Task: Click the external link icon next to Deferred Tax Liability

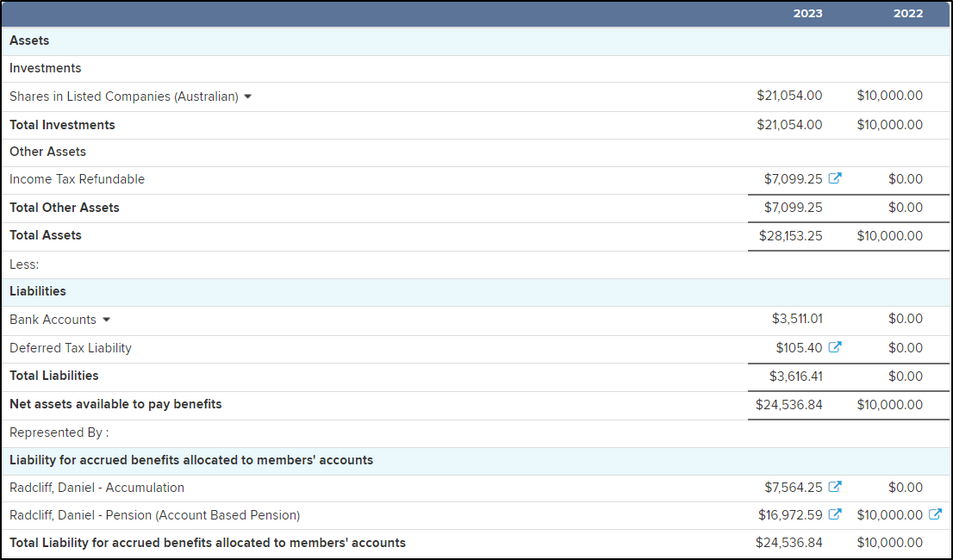Action: pyautogui.click(x=834, y=347)
